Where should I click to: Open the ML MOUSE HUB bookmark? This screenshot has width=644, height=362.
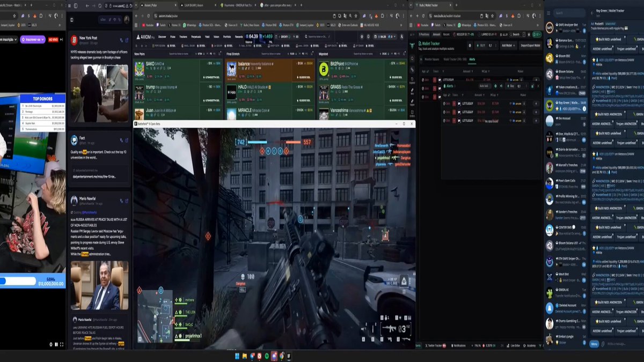pyautogui.click(x=370, y=25)
